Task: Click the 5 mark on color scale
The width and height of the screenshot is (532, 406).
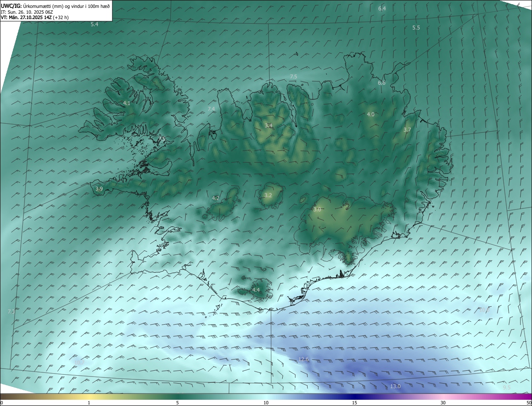Action: pos(177,403)
